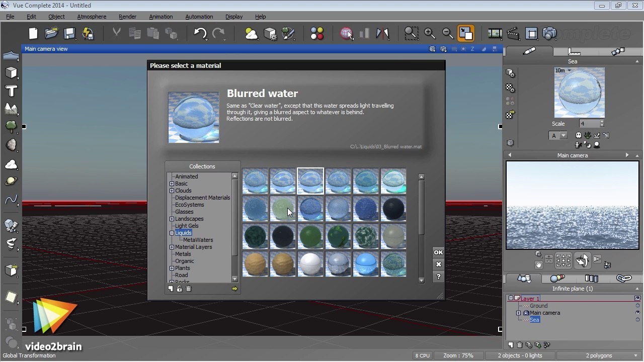
Task: Save the scene using the floppy icon
Action: 69,34
